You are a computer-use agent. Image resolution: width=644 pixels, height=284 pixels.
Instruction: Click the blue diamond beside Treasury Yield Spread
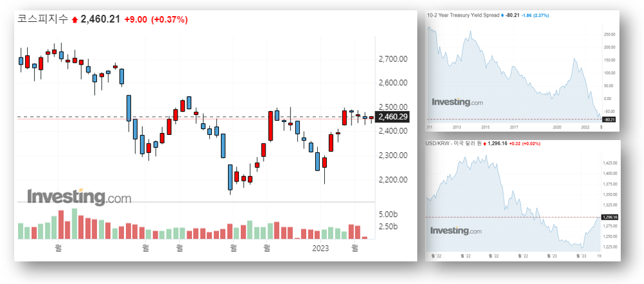[502, 15]
